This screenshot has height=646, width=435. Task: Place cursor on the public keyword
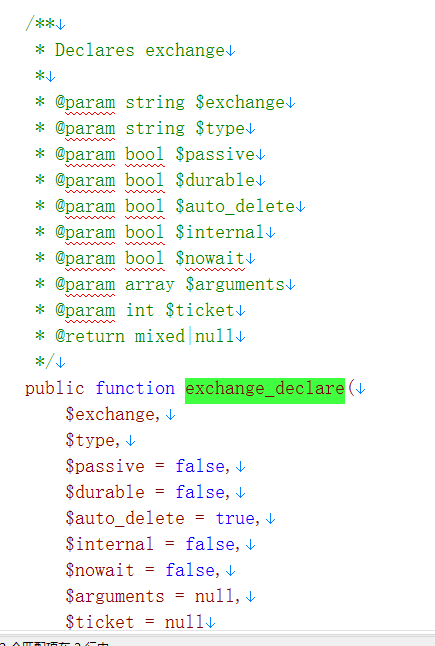(54, 389)
